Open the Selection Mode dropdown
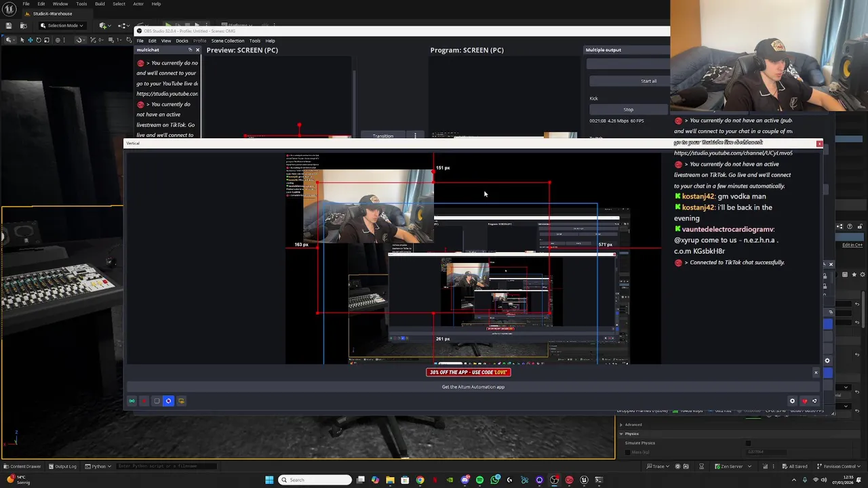This screenshot has width=868, height=488. 62,26
